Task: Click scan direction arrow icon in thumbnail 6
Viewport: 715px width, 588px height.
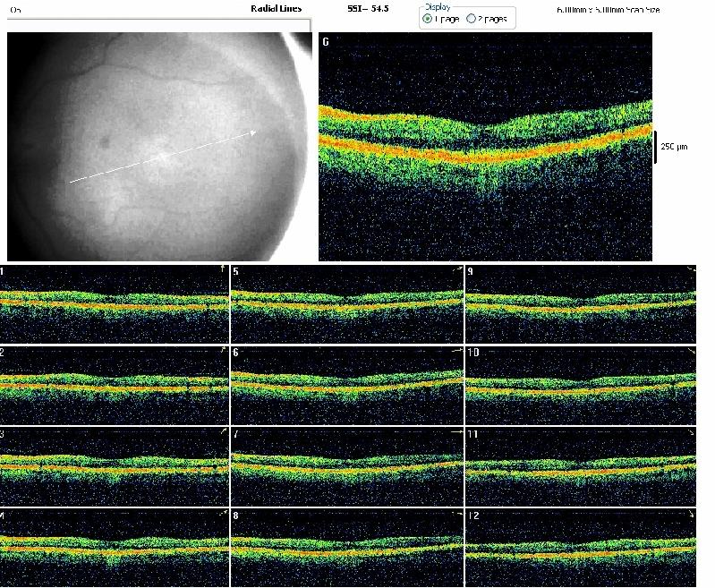Action: click(455, 352)
